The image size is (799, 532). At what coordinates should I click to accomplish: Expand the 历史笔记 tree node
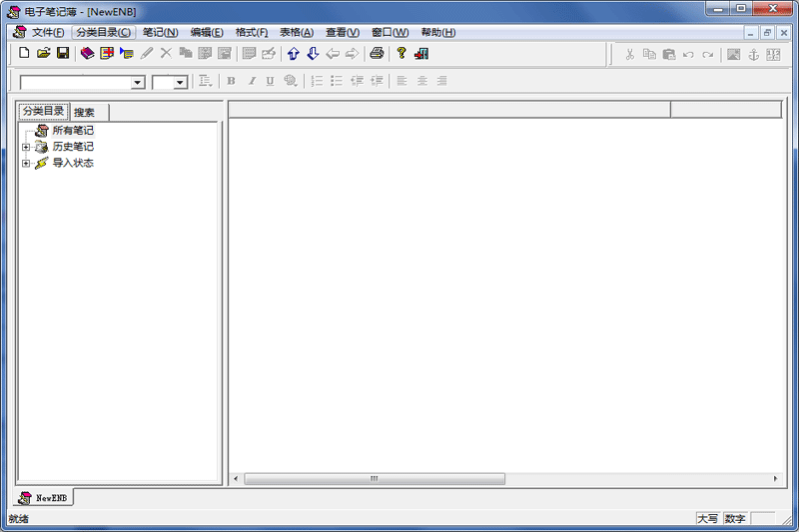click(x=26, y=147)
